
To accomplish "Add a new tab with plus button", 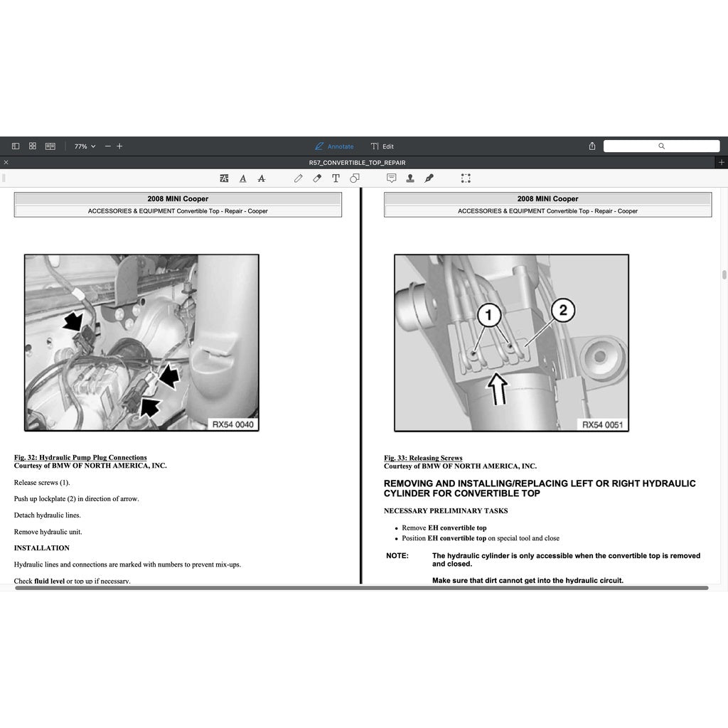I will pyautogui.click(x=722, y=163).
